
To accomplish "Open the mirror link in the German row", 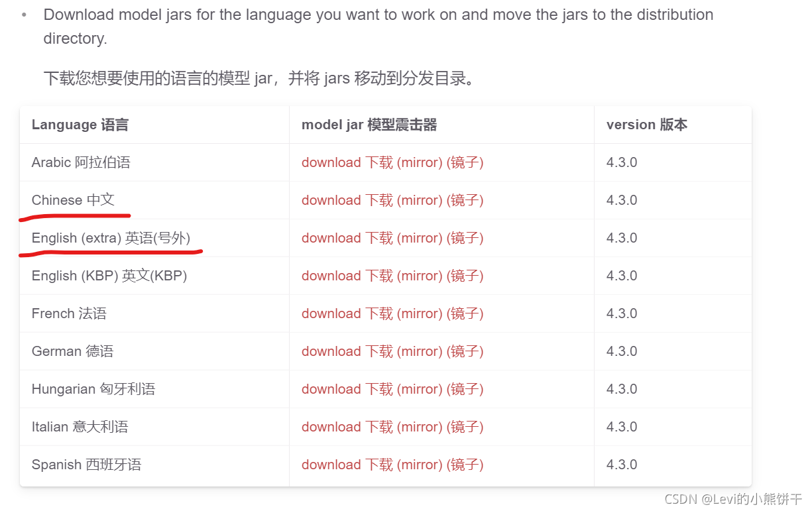I will coord(440,351).
